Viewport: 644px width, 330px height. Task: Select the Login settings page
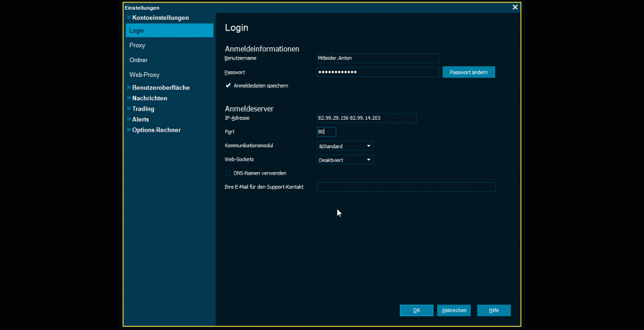[x=169, y=31]
